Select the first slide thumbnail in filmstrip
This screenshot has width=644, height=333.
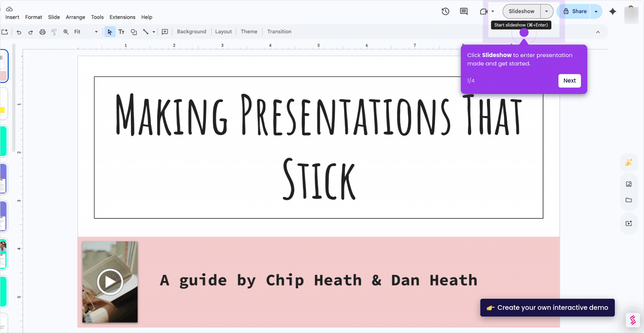(x=4, y=66)
